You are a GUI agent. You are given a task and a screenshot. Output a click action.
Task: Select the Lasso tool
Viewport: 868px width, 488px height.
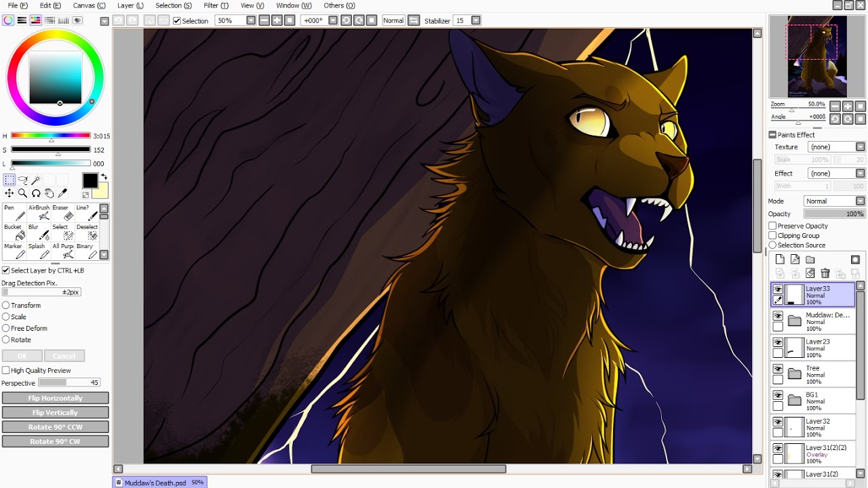point(22,180)
